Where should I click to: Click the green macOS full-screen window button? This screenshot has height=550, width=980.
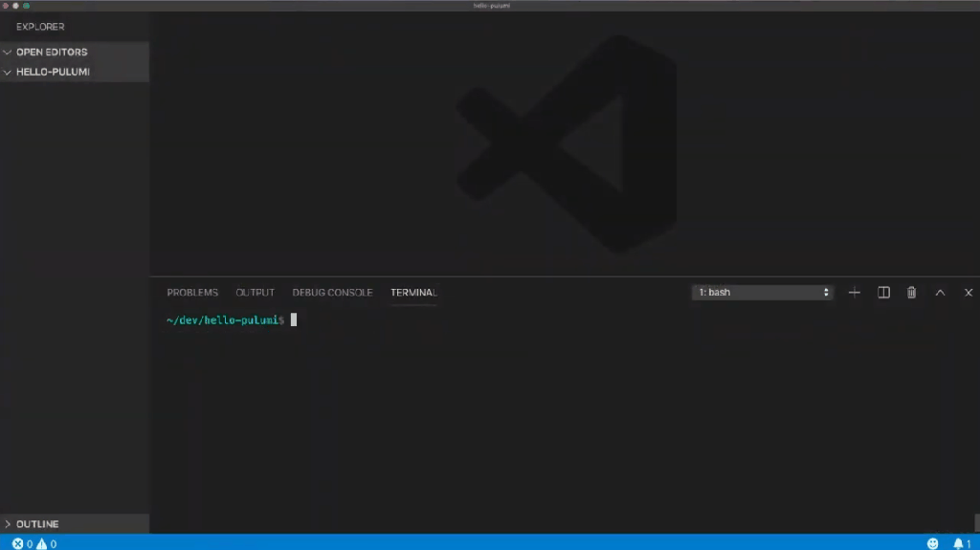point(27,6)
